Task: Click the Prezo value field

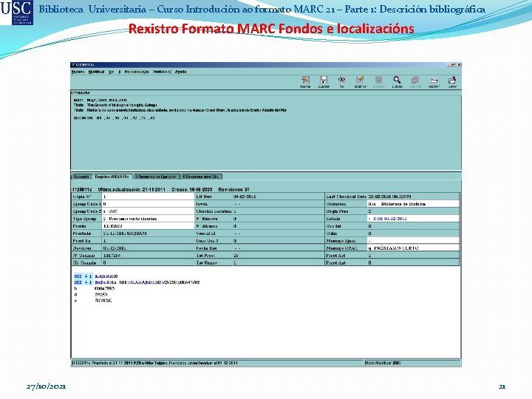Action: tap(148, 226)
